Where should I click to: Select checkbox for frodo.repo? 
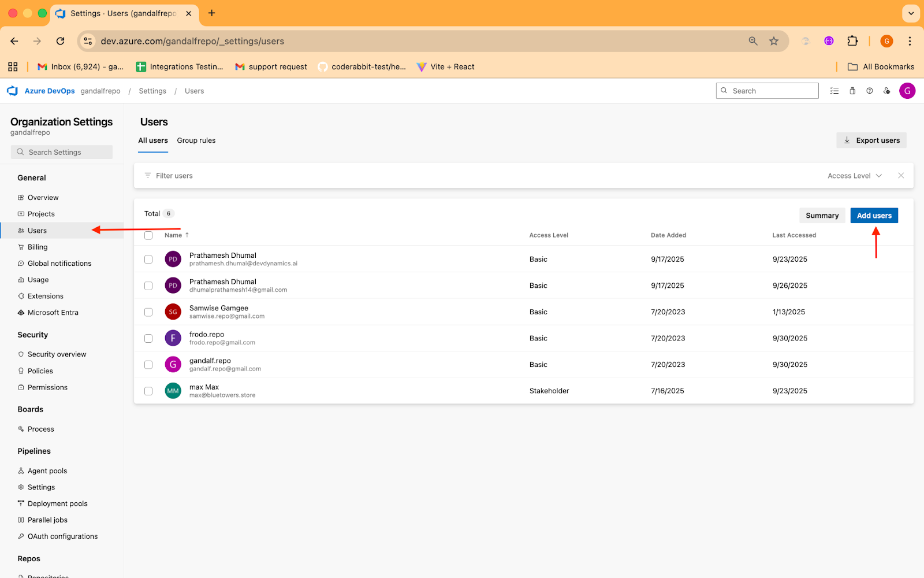pyautogui.click(x=148, y=339)
